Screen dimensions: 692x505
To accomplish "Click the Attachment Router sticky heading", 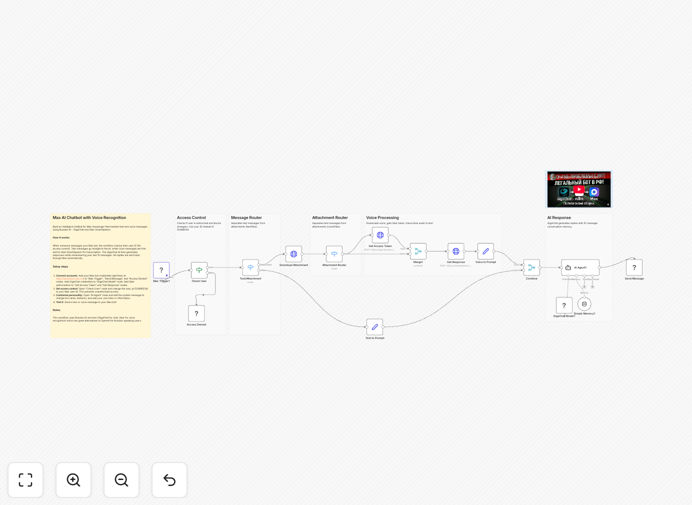I will 330,218.
